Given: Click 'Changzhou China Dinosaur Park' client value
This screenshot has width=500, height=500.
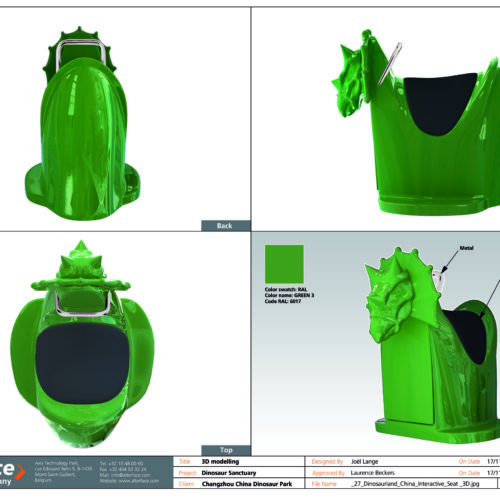Looking at the screenshot, I should click(x=247, y=484).
